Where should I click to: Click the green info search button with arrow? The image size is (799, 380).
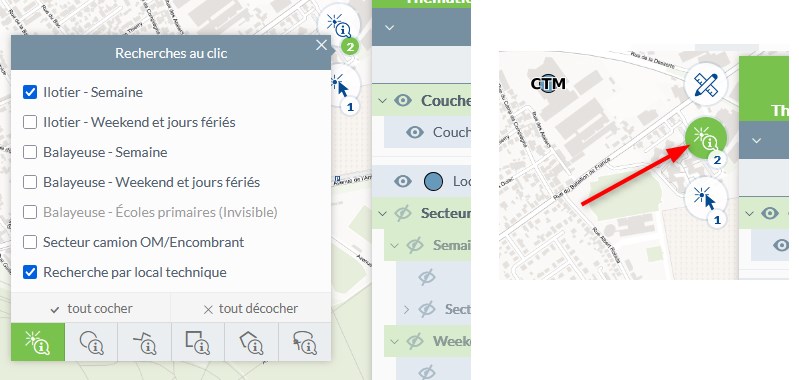[705, 138]
